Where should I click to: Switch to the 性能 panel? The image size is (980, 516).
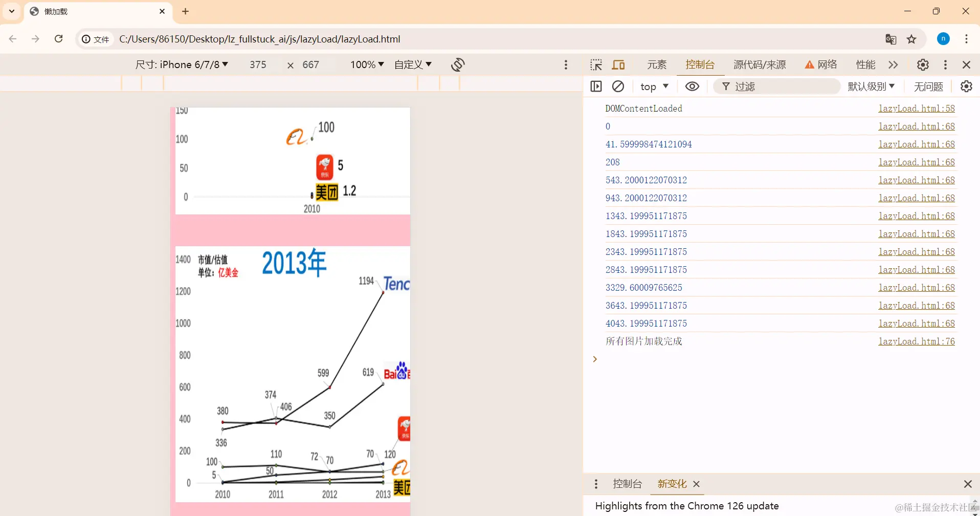tap(865, 64)
